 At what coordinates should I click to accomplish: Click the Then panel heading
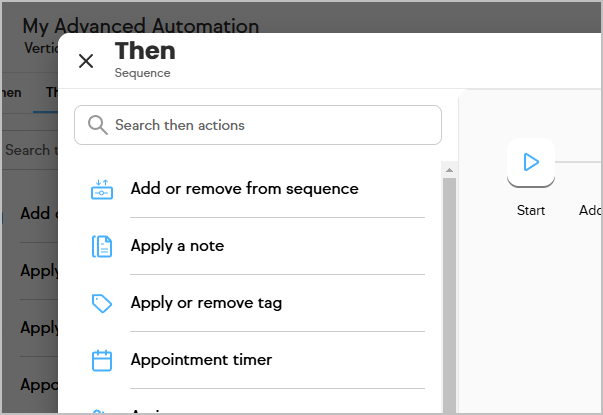tap(145, 51)
